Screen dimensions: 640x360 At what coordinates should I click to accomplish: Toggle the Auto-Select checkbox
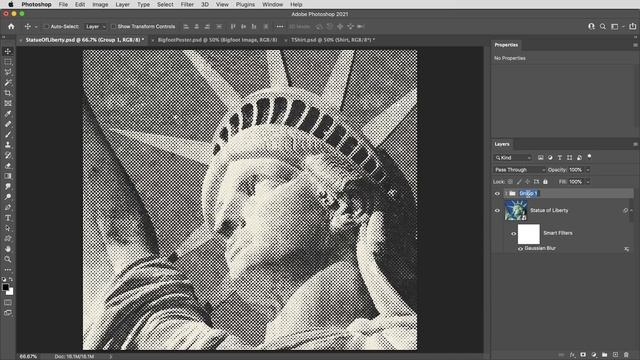point(46,27)
